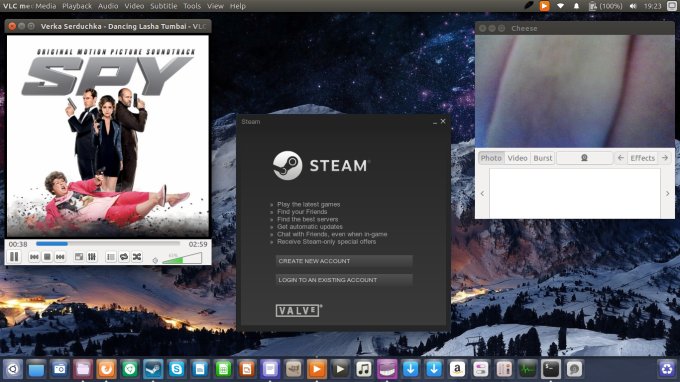Open Effects in Cheese
The height and width of the screenshot is (382, 680).
[642, 158]
